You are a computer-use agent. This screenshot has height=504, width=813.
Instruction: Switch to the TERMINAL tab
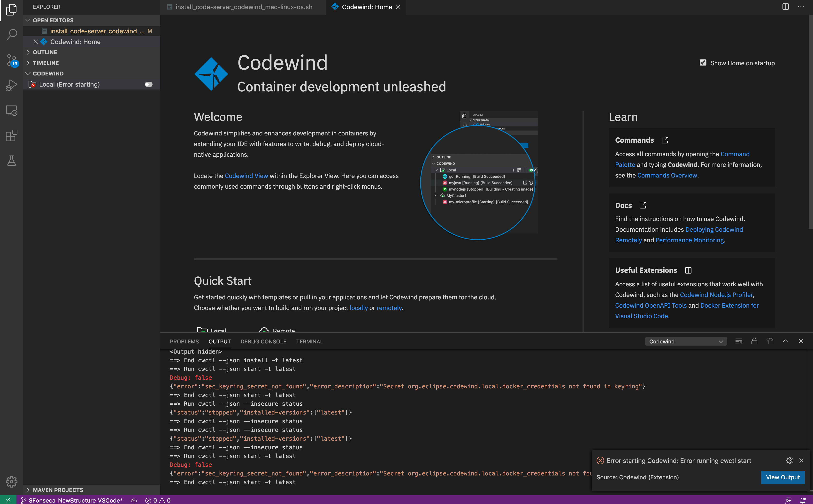coord(309,341)
